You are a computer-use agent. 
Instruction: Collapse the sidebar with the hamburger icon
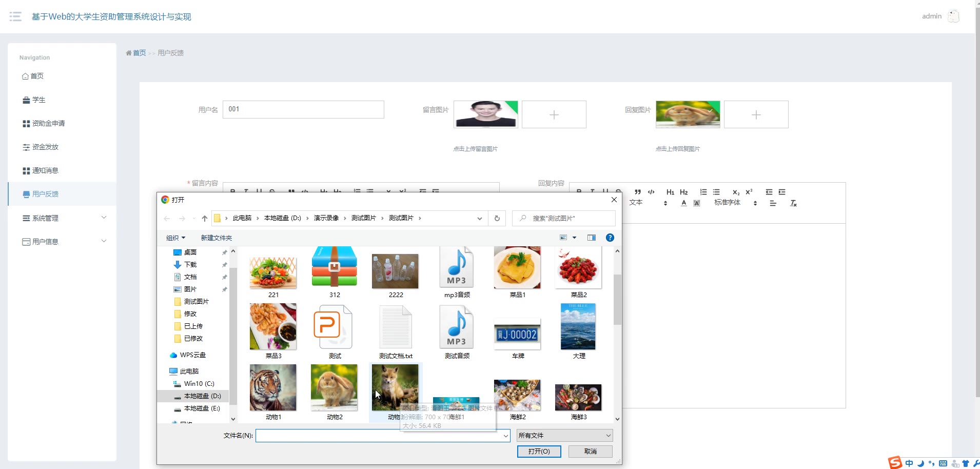click(15, 16)
